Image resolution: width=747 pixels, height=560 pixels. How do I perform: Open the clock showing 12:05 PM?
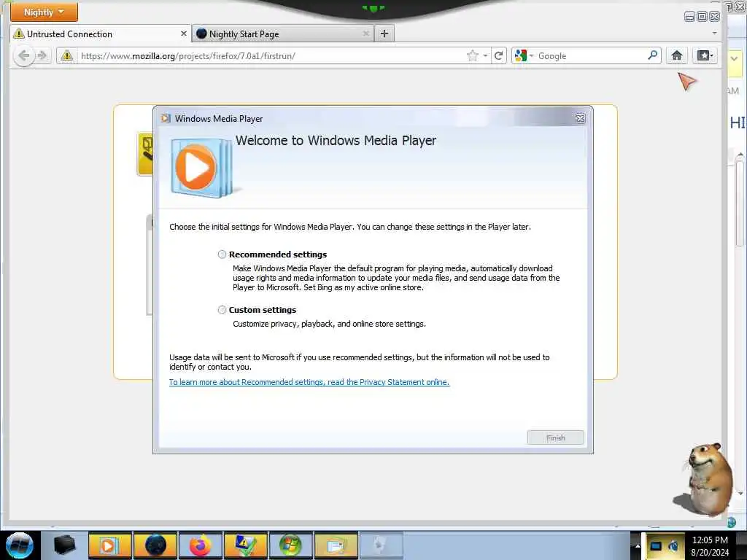pyautogui.click(x=710, y=546)
